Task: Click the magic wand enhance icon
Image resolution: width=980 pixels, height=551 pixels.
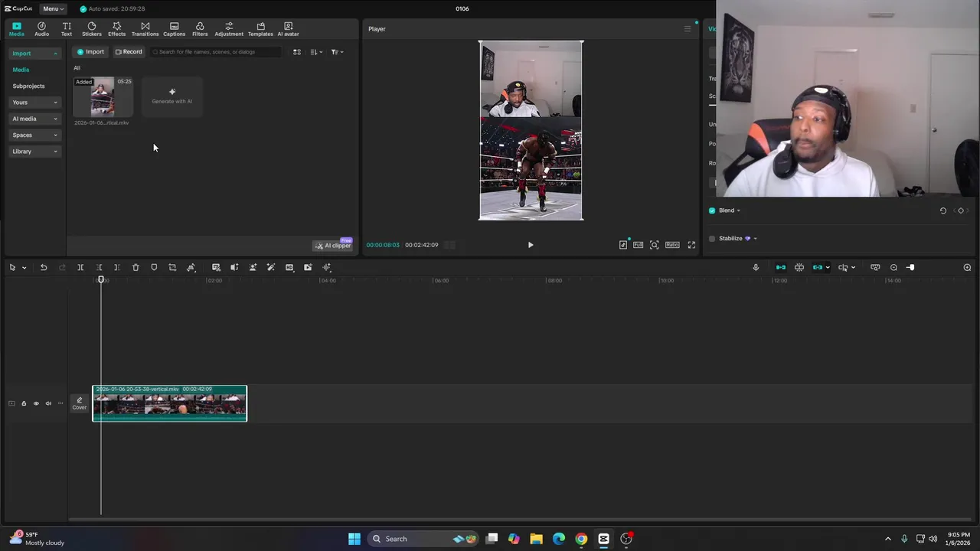Action: [271, 267]
